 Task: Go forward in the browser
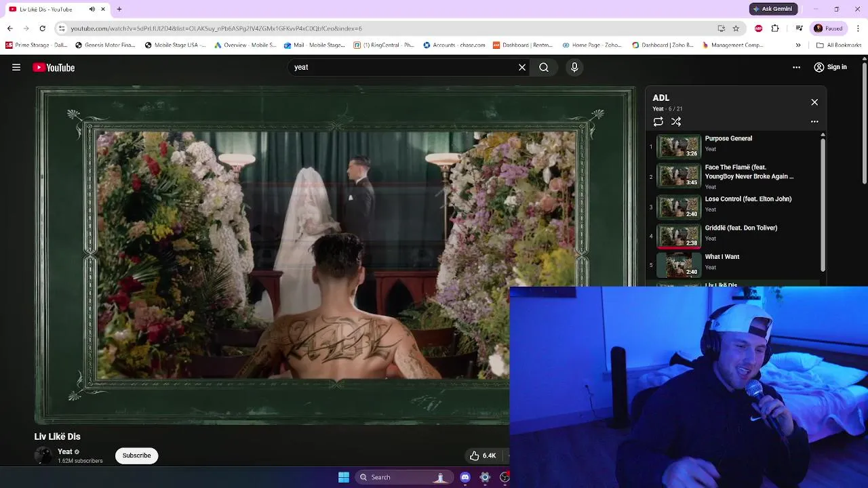click(x=26, y=28)
